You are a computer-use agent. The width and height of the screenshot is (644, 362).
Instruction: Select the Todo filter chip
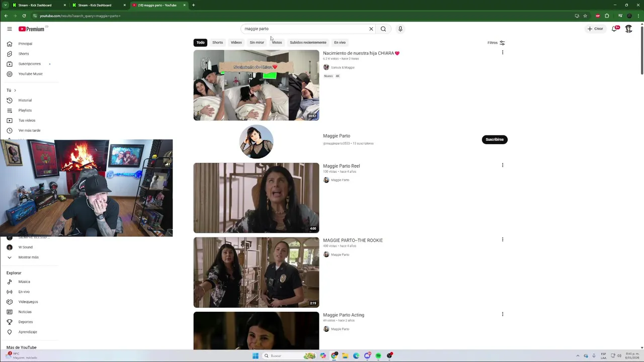(x=201, y=42)
